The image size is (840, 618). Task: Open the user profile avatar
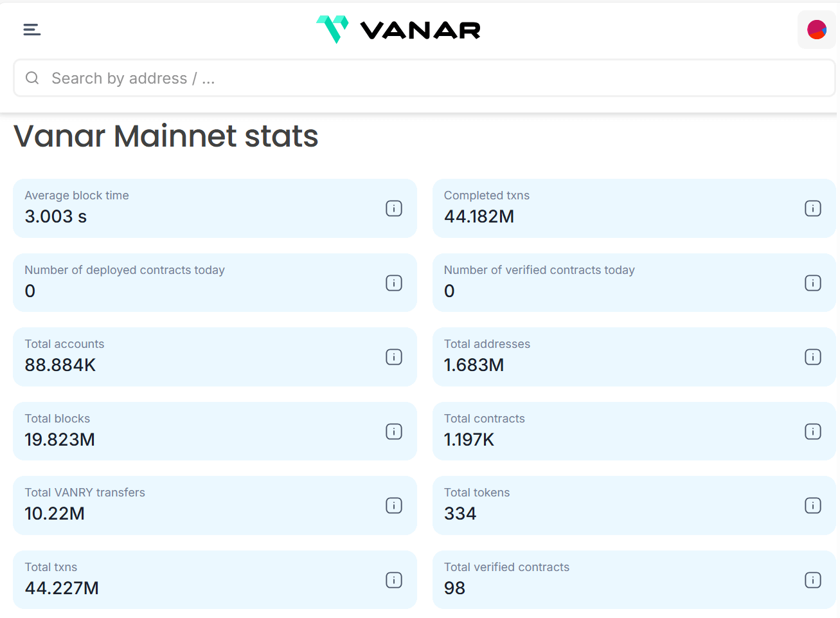(x=816, y=30)
